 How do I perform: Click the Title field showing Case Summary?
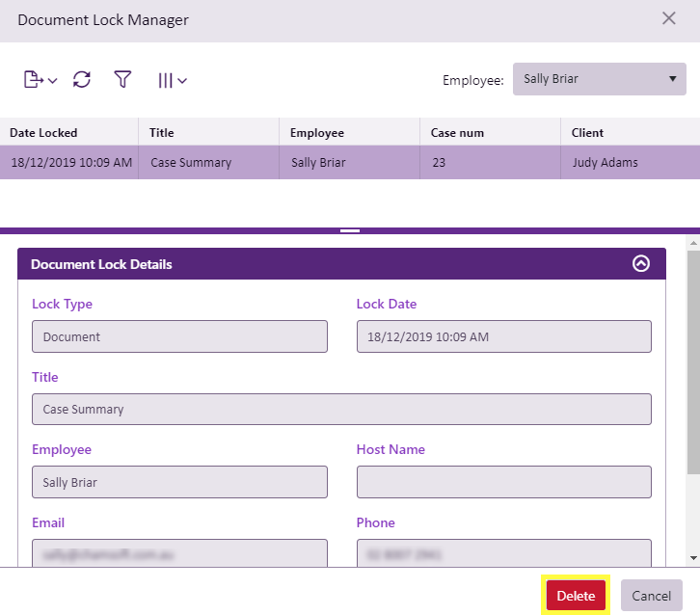pyautogui.click(x=341, y=409)
